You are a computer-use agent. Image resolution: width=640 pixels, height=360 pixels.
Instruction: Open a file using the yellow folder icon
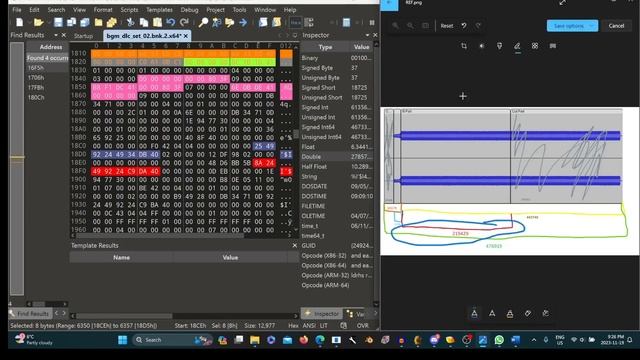coord(38,22)
